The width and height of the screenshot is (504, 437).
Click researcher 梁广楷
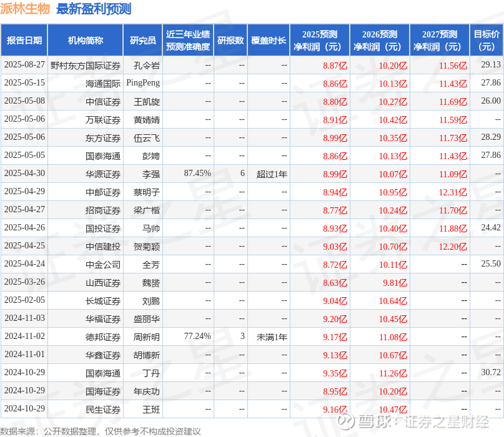pyautogui.click(x=147, y=210)
